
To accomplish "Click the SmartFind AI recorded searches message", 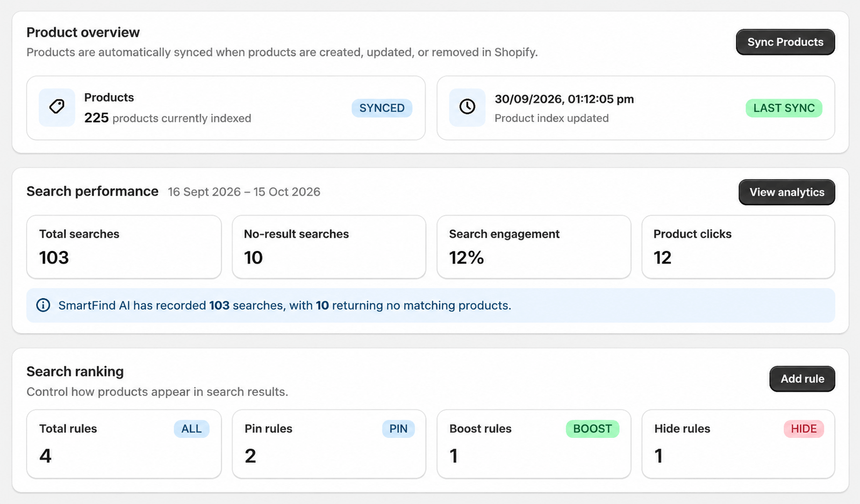I will [x=285, y=305].
